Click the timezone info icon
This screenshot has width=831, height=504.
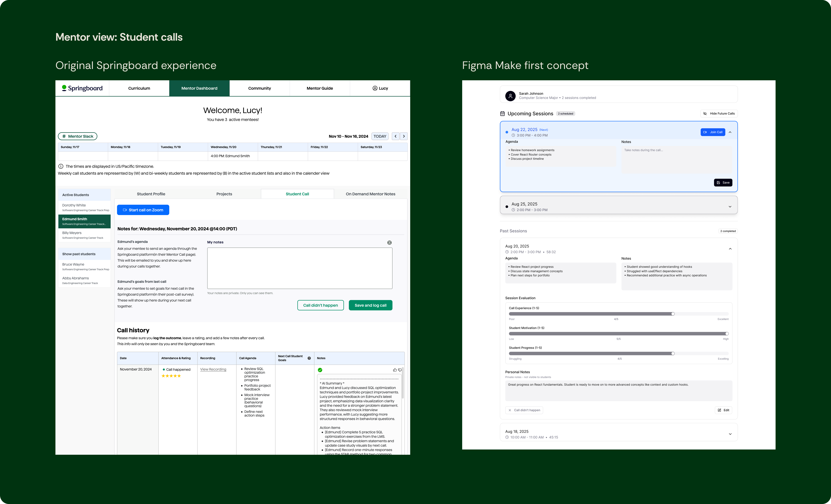point(61,166)
